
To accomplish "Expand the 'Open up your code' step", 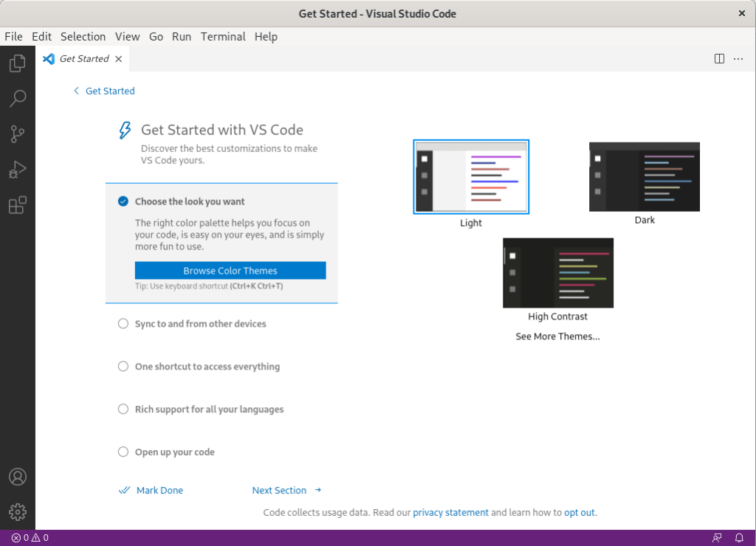I will click(x=174, y=452).
